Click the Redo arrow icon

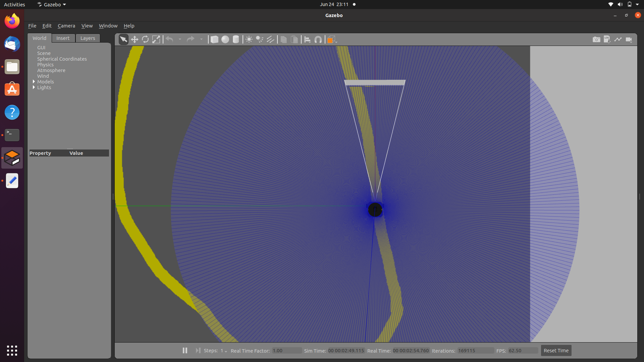[191, 40]
